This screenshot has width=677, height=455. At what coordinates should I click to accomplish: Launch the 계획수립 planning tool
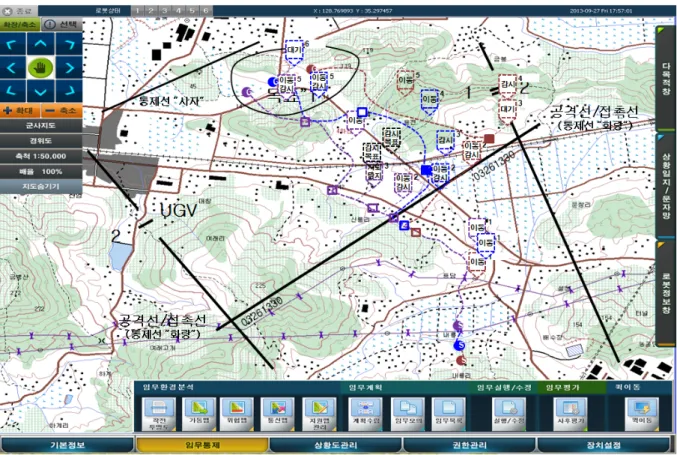pos(365,414)
